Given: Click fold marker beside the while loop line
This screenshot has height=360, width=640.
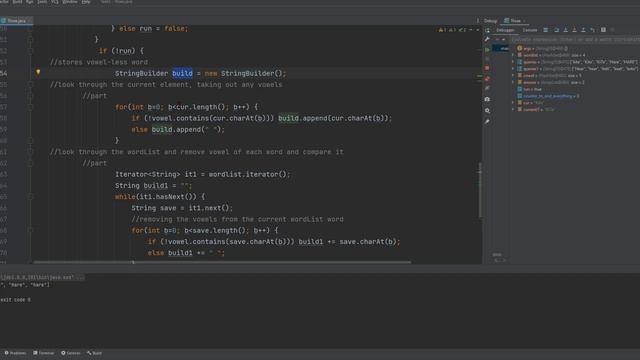Looking at the screenshot, I should click(30, 197).
